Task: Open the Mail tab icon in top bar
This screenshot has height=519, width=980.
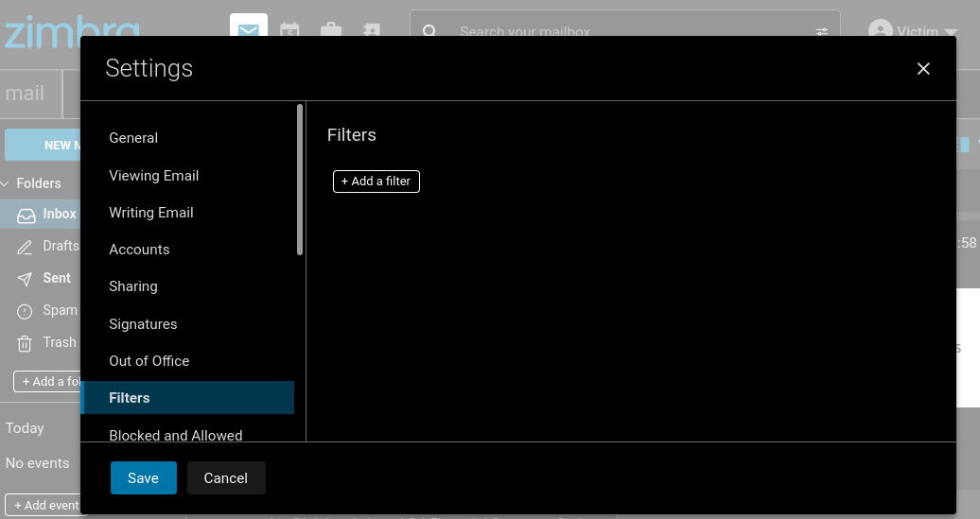Action: (248, 26)
